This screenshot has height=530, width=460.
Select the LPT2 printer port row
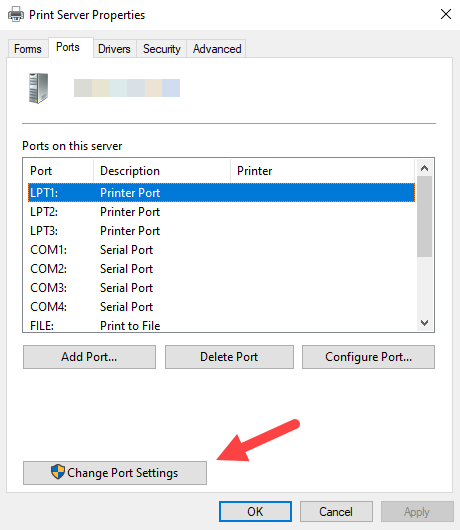(x=221, y=212)
